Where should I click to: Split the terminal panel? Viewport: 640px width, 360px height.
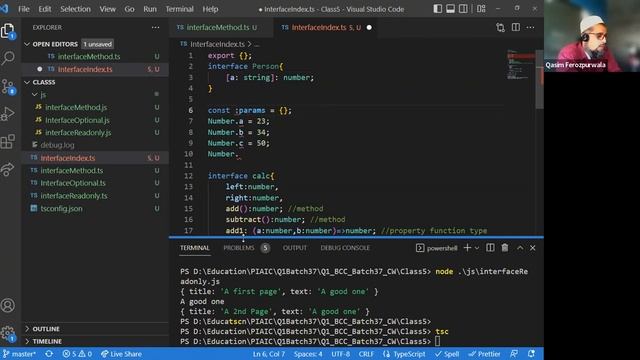click(490, 248)
